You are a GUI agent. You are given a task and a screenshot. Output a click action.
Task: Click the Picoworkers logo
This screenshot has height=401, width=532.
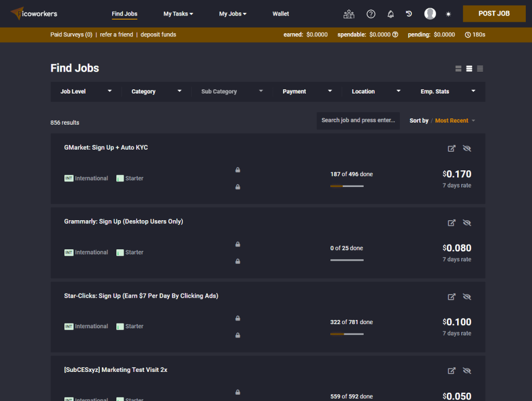coord(34,14)
